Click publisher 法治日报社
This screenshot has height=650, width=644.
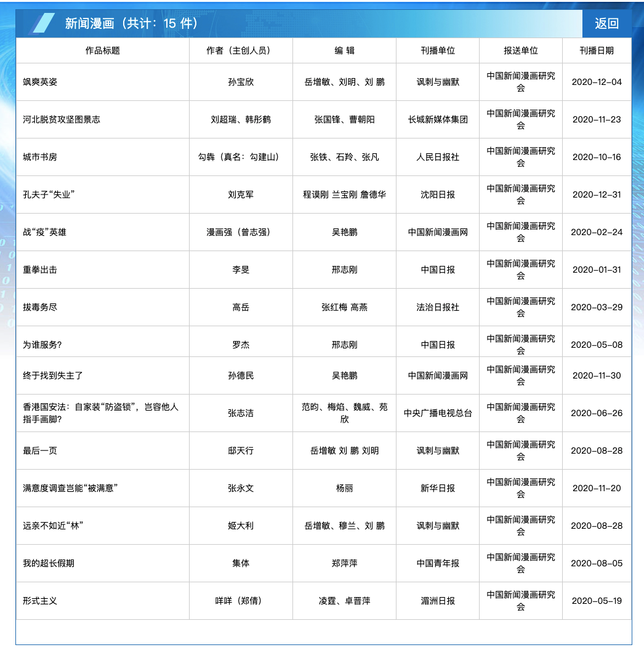[x=438, y=307]
